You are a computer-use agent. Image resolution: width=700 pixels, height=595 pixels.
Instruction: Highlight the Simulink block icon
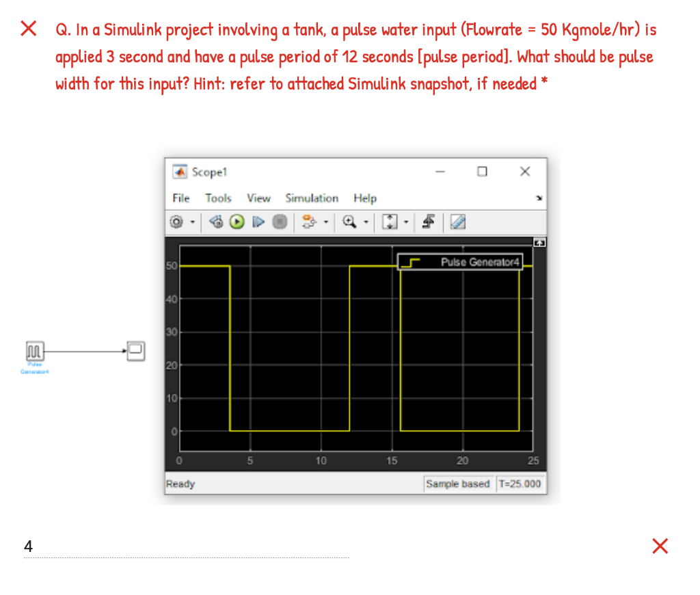[x=309, y=222]
